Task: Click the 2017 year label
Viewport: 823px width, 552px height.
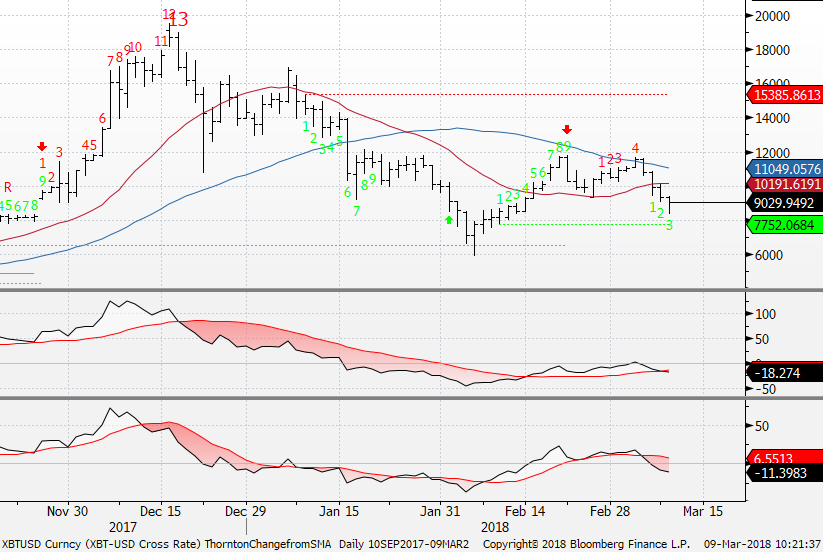Action: pyautogui.click(x=123, y=527)
